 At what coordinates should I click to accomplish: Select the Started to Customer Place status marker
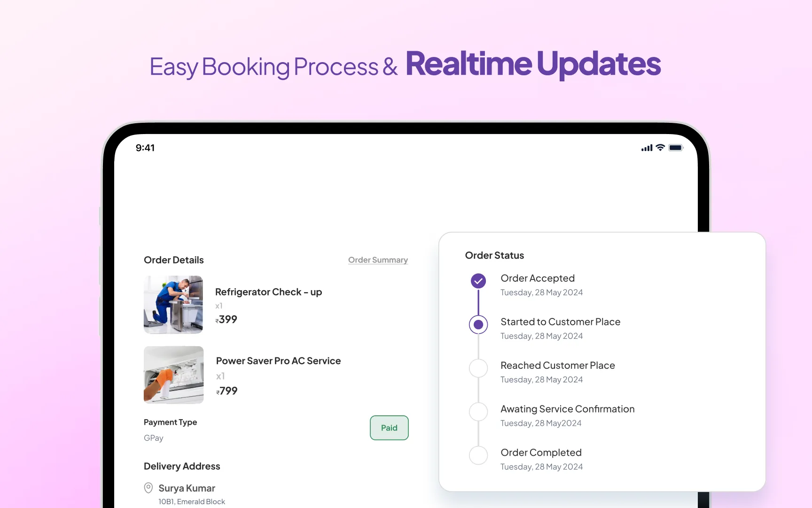(x=478, y=325)
